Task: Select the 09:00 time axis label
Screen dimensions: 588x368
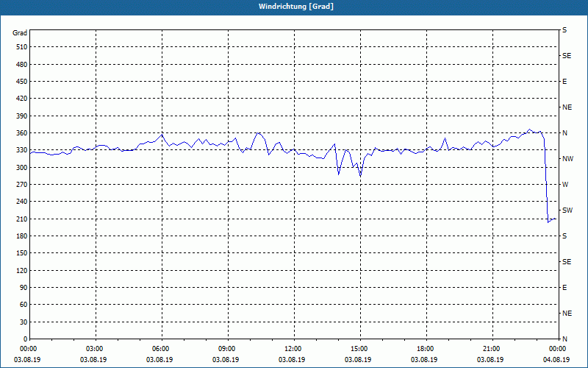Action: pos(228,349)
